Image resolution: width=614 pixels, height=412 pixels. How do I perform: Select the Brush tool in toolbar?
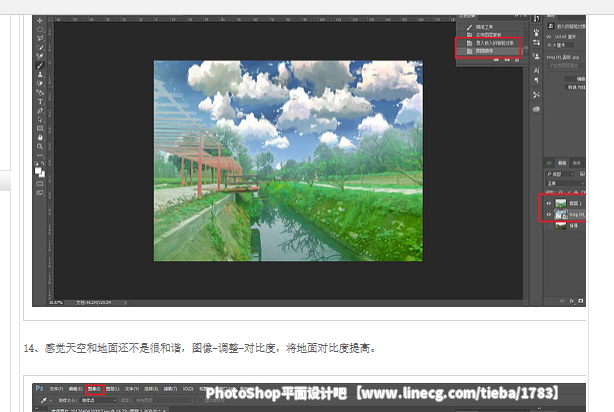pos(40,65)
